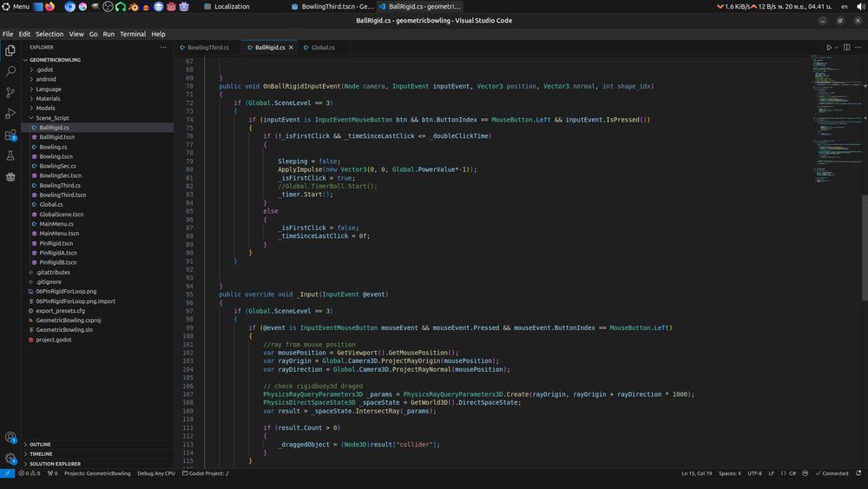This screenshot has width=868, height=489.
Task: Collapse the Scene_Script folder
Action: [52, 117]
